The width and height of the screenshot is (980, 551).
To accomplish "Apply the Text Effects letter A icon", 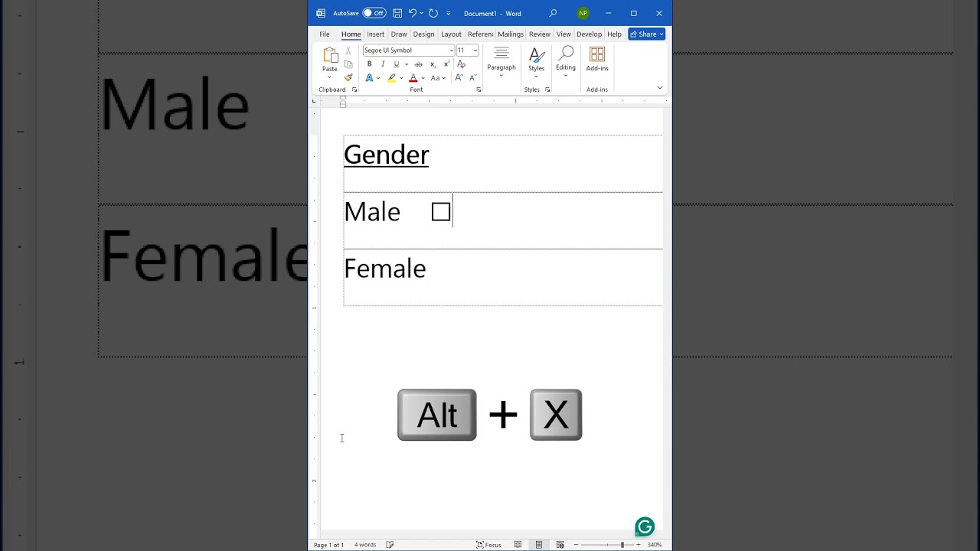I will tap(369, 78).
